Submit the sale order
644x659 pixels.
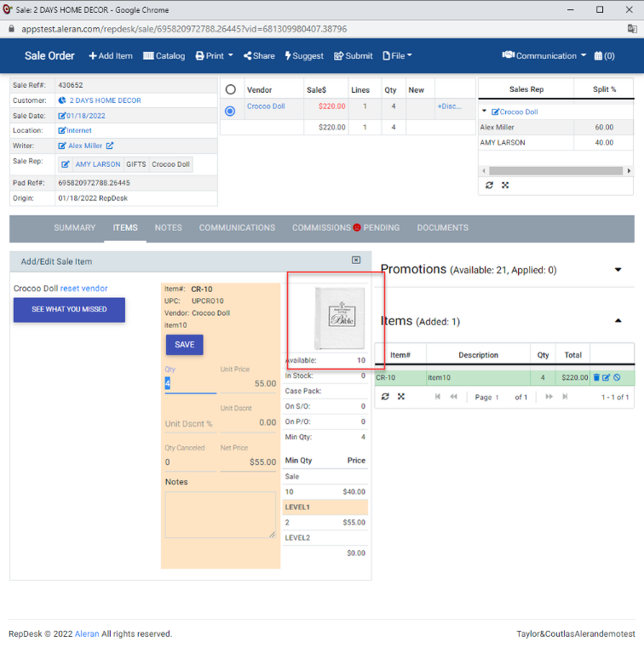coord(354,56)
